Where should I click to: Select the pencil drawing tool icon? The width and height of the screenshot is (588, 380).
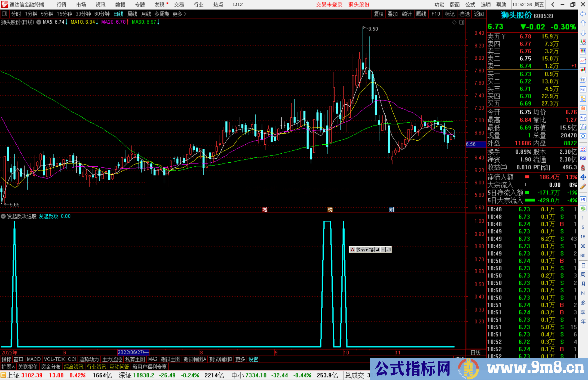pyautogui.click(x=583, y=187)
